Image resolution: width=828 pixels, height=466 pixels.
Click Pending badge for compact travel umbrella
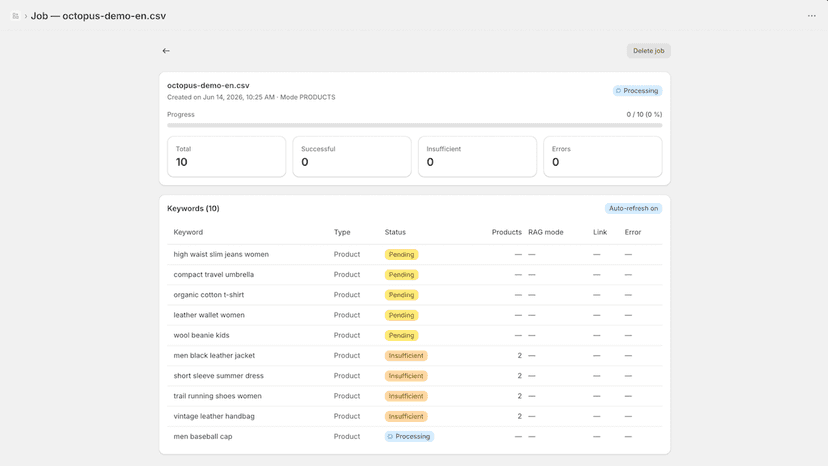tap(401, 275)
